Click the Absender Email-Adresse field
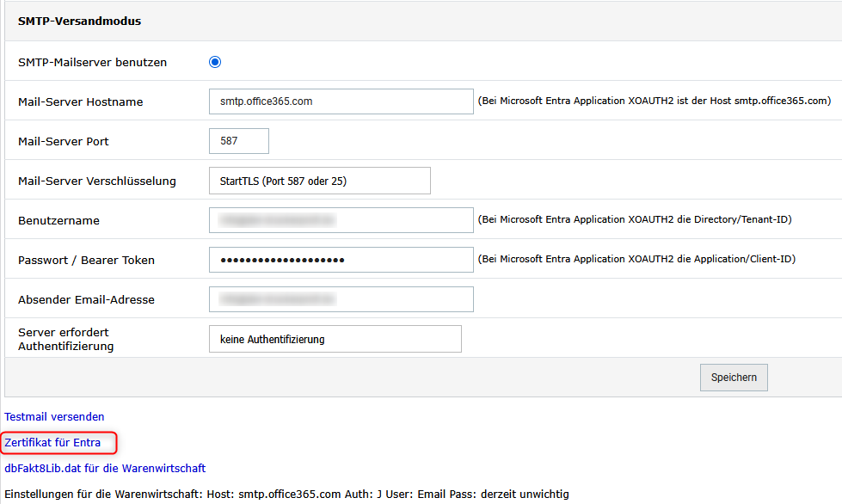 341,299
